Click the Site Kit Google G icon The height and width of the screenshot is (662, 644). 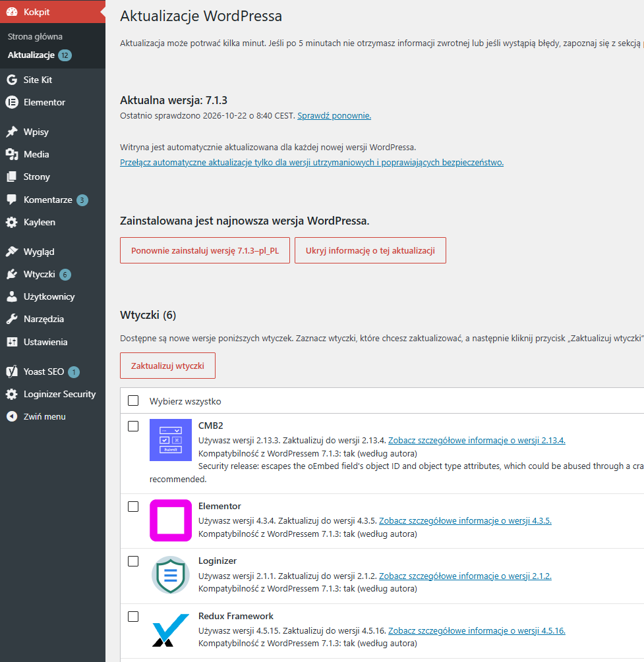pyautogui.click(x=12, y=80)
